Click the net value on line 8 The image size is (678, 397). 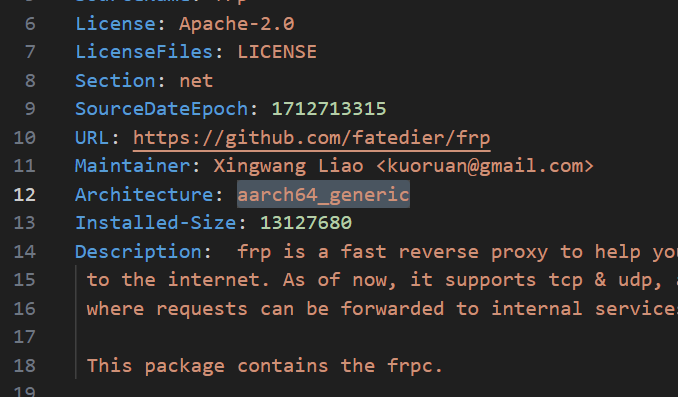tap(196, 81)
